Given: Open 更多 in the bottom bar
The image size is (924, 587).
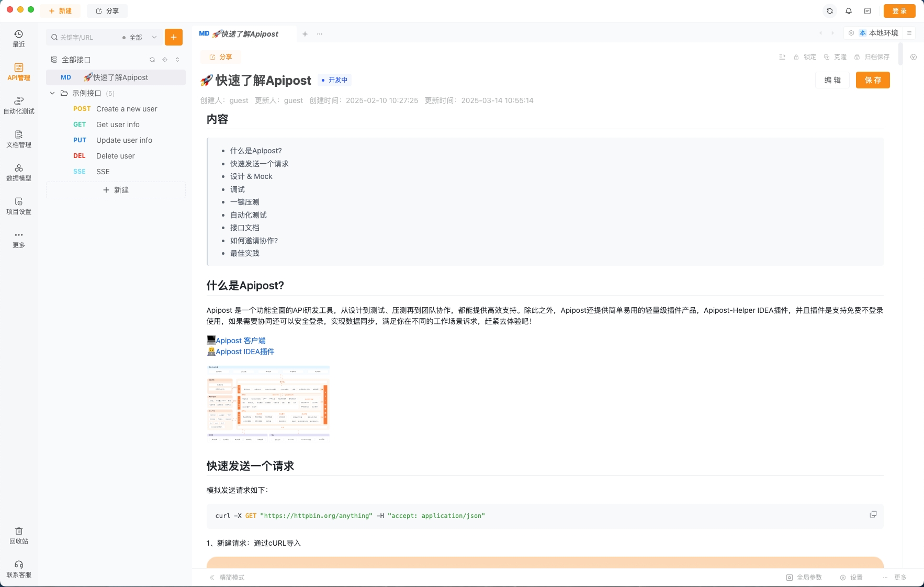Looking at the screenshot, I should [895, 578].
